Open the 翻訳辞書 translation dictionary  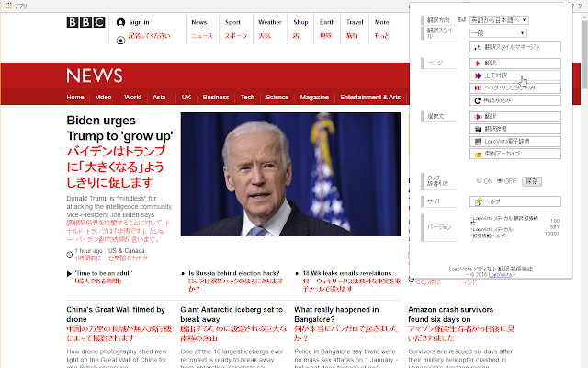coord(515,129)
